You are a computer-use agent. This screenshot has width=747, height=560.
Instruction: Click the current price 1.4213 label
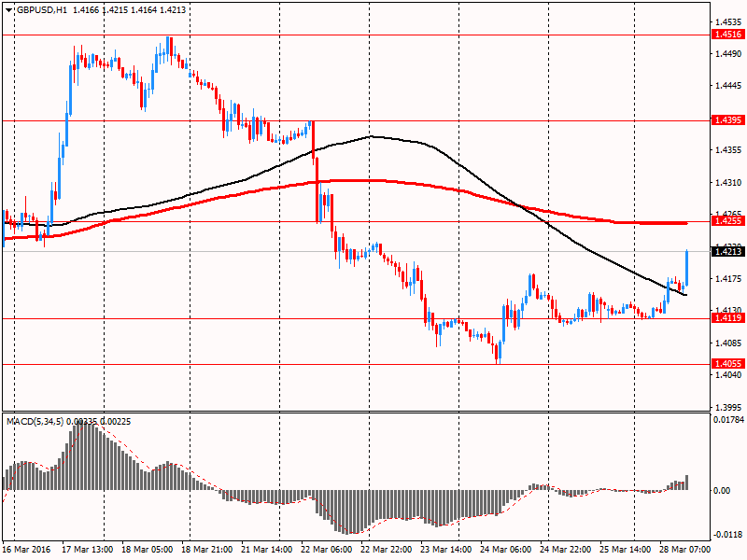(x=728, y=251)
